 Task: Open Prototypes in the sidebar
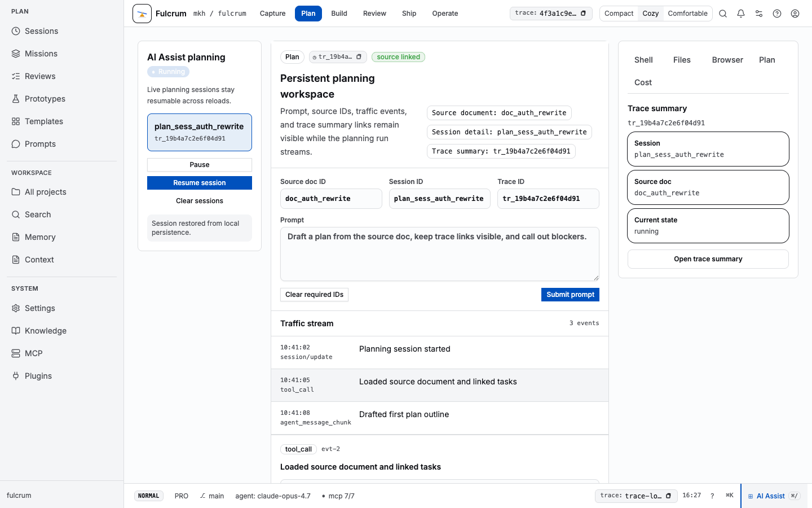[x=62, y=99]
